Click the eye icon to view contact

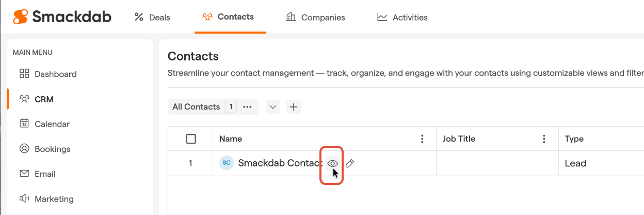pyautogui.click(x=333, y=163)
